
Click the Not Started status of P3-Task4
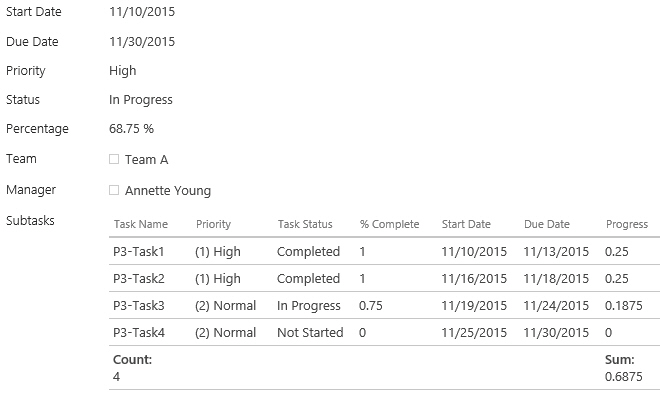coord(310,332)
